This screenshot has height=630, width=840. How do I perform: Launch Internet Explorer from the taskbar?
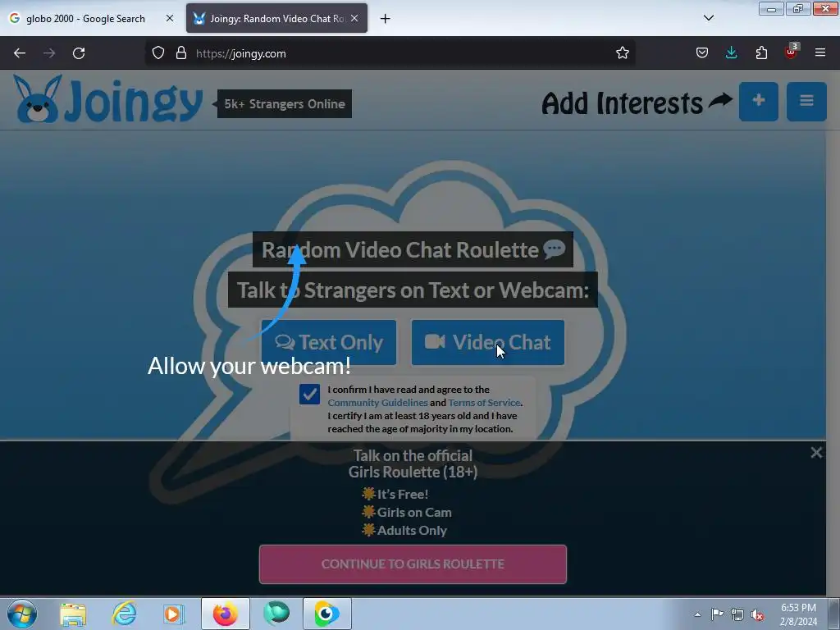[124, 614]
